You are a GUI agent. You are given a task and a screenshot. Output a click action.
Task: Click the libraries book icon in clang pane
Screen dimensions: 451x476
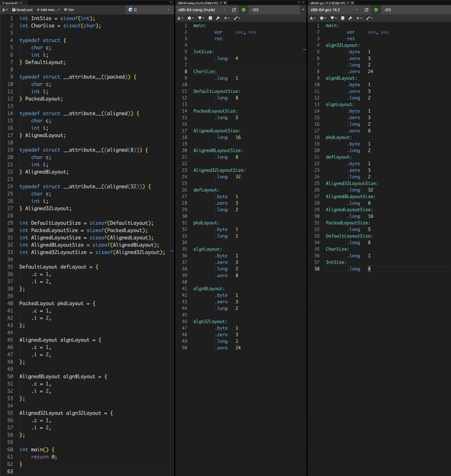(x=211, y=18)
